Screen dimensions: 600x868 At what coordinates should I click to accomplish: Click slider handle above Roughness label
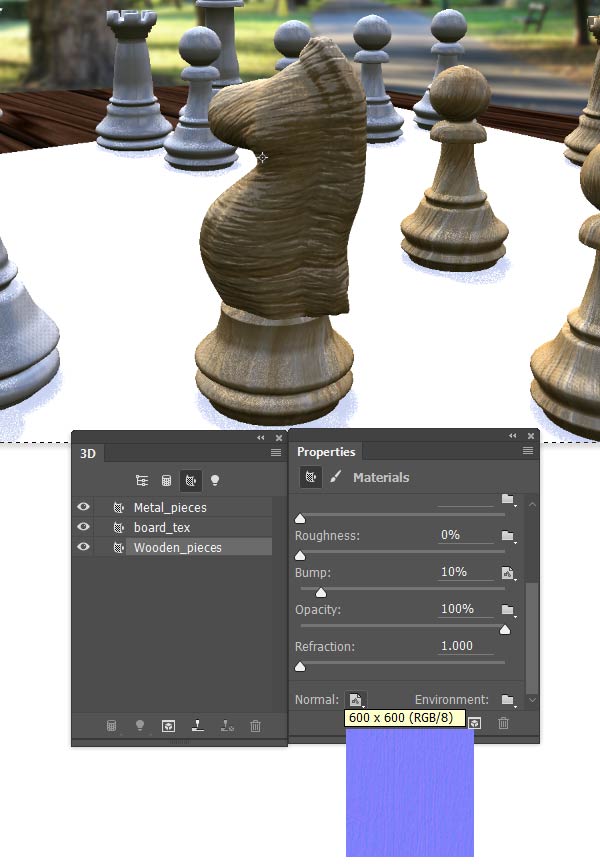pyautogui.click(x=300, y=519)
